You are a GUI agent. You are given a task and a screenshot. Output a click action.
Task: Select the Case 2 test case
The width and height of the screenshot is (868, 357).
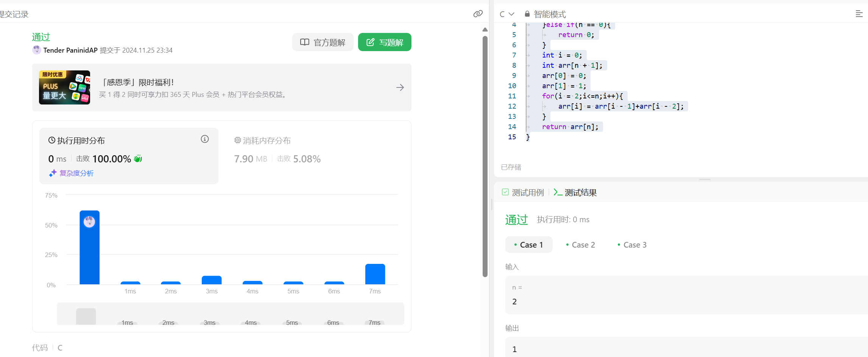[x=580, y=245]
